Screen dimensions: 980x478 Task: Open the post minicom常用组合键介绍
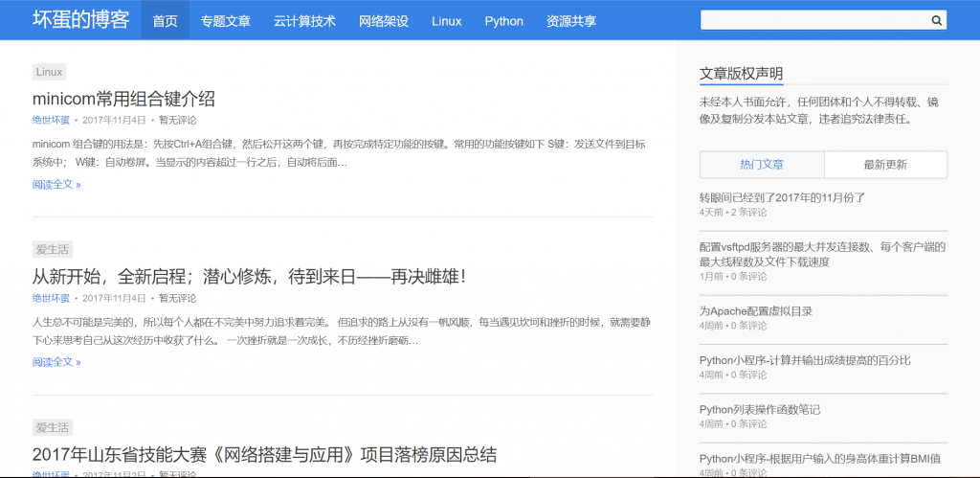click(x=123, y=99)
